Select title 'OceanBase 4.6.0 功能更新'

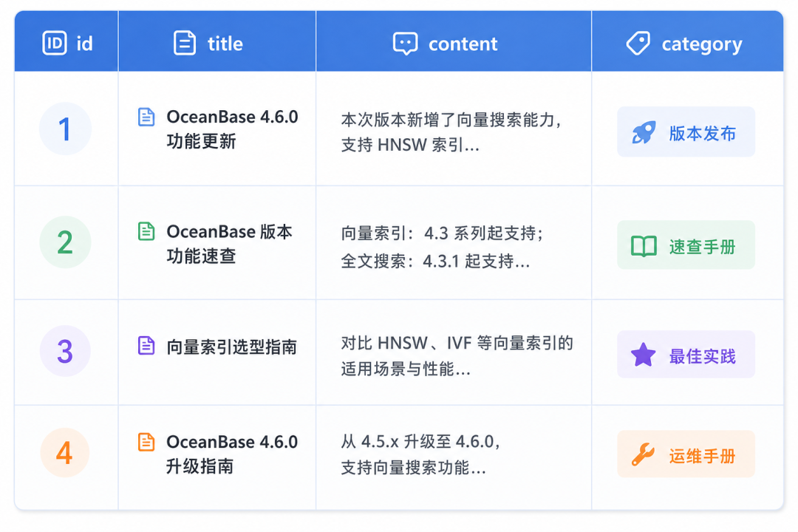pyautogui.click(x=232, y=129)
